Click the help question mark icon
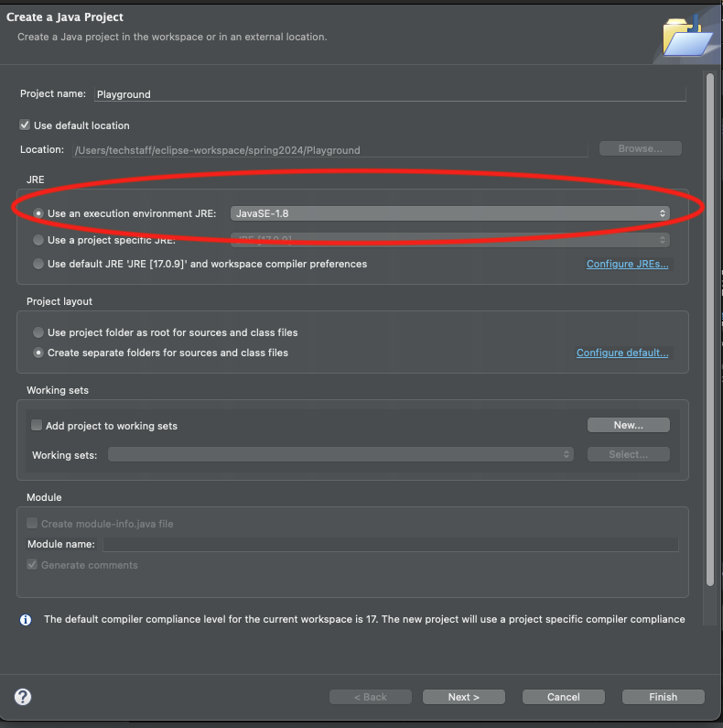The height and width of the screenshot is (728, 723). (x=24, y=697)
